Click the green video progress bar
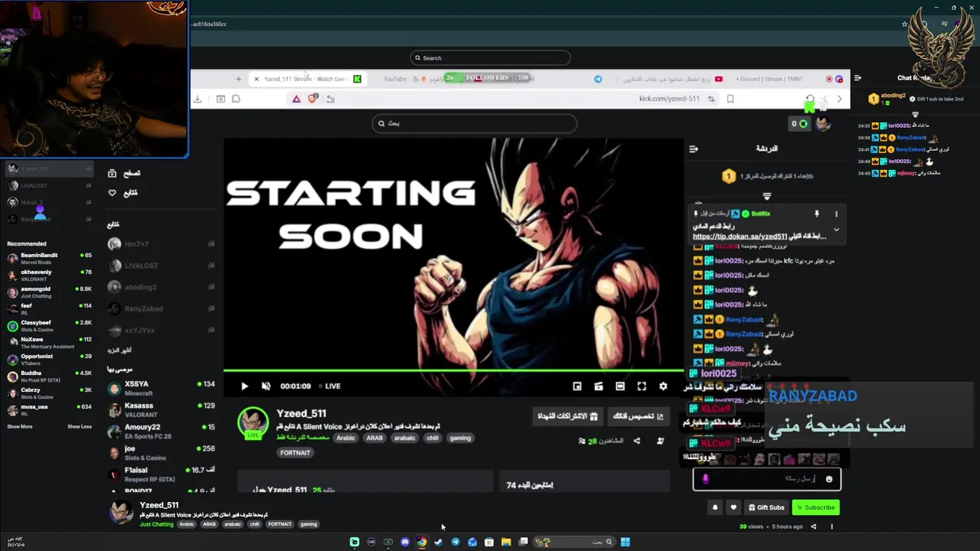This screenshot has height=551, width=980. [453, 370]
